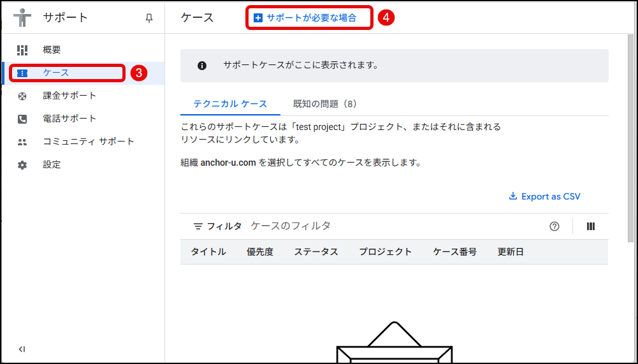The image size is (638, 364).
Task: Sort by the 更新日 column header
Action: click(x=511, y=252)
